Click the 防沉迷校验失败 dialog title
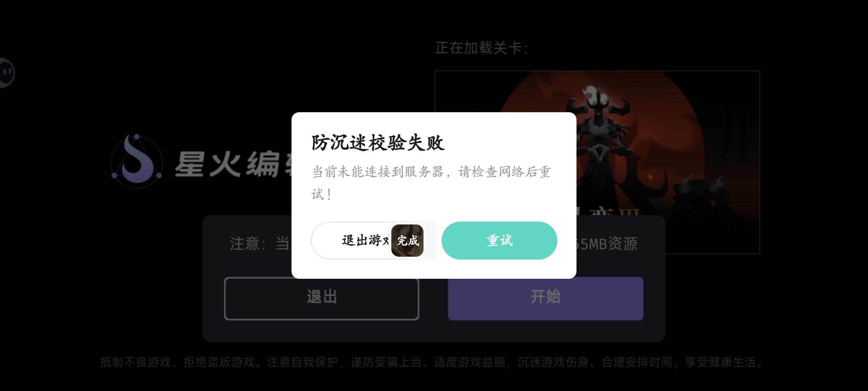Image resolution: width=868 pixels, height=391 pixels. pos(378,143)
